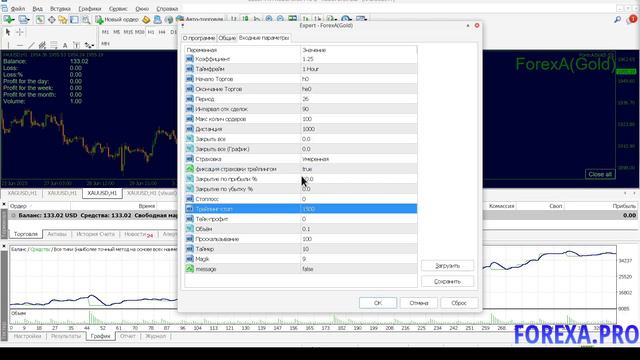Click the Сохранить button

point(447,281)
